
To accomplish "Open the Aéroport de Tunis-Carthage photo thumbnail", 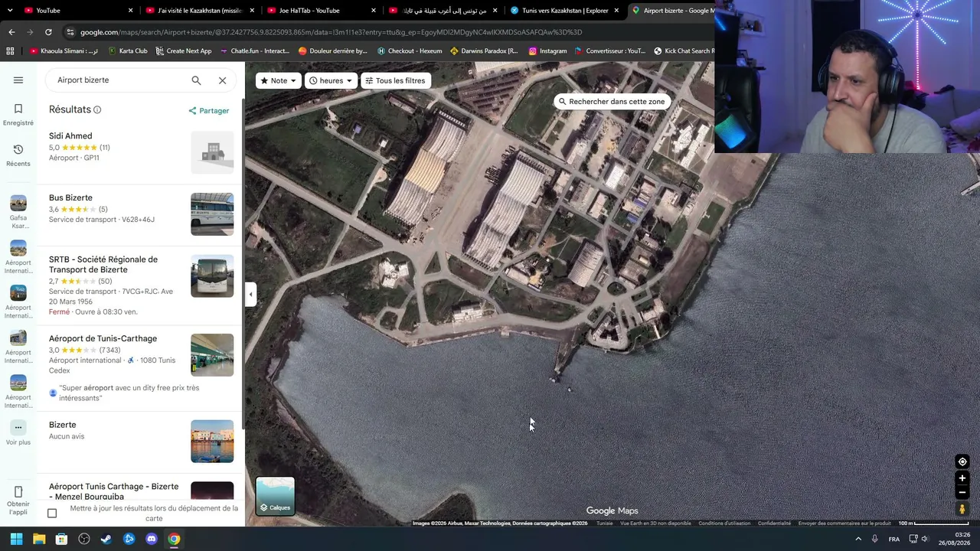I will tap(212, 355).
